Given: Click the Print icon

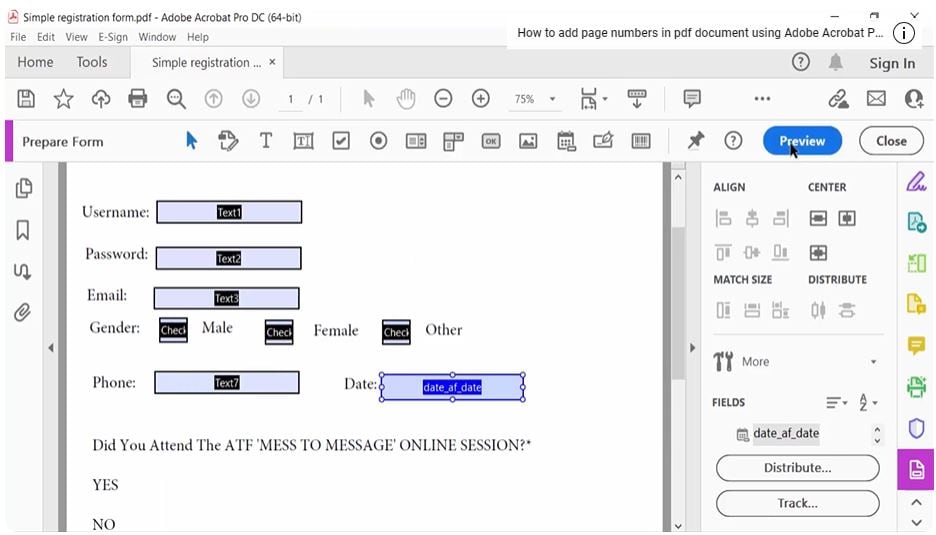Looking at the screenshot, I should coord(138,99).
